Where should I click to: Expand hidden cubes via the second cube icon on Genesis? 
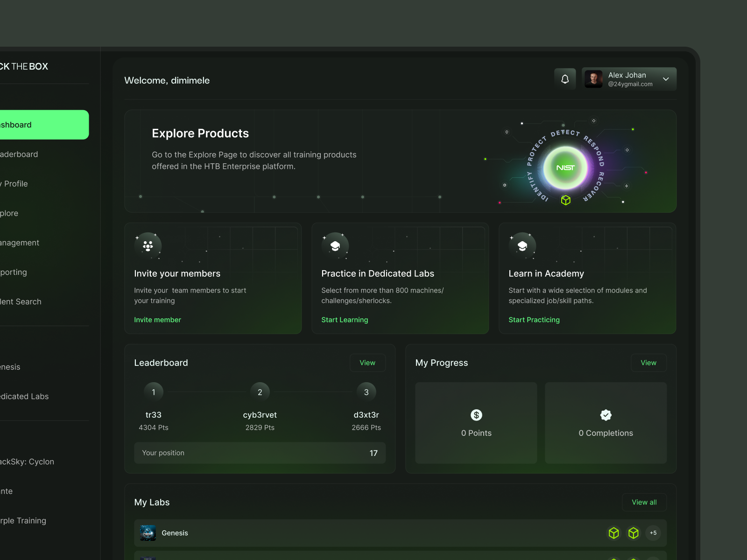click(634, 533)
